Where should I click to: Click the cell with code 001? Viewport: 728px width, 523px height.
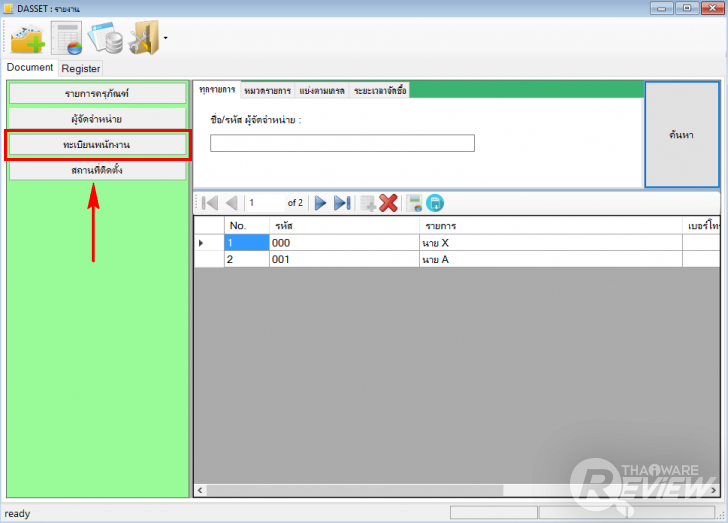click(344, 259)
